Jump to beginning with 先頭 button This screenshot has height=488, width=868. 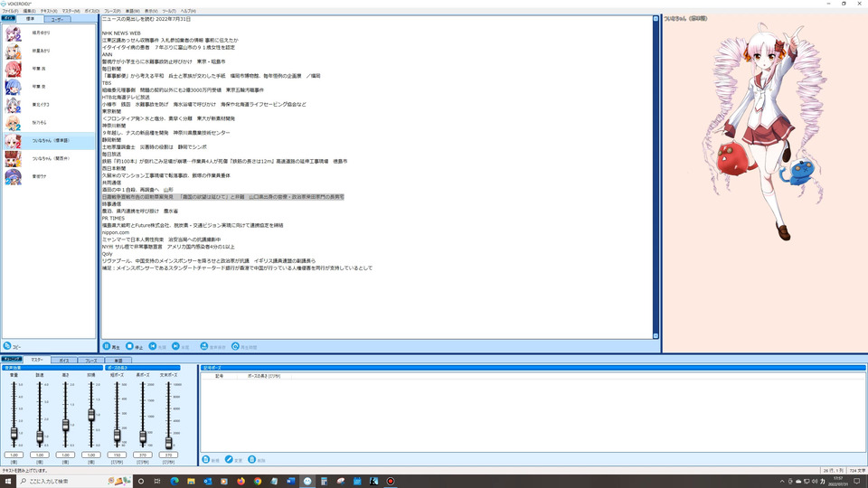pyautogui.click(x=157, y=346)
